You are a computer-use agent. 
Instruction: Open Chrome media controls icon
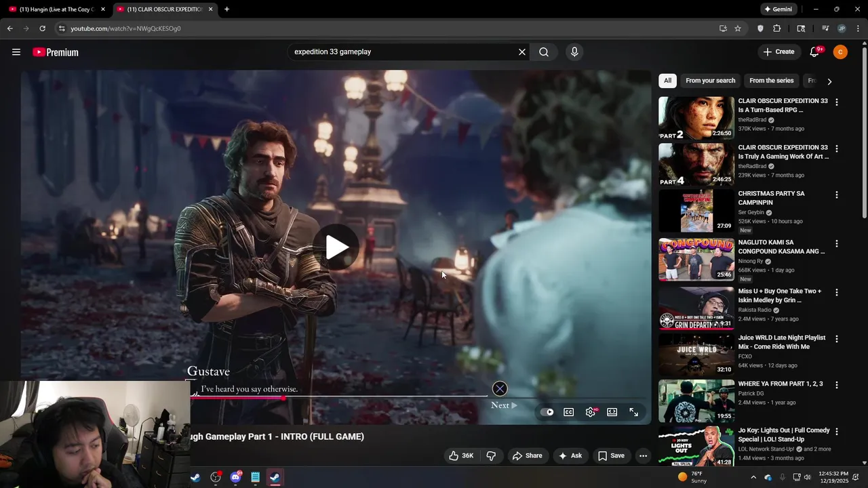coord(825,28)
